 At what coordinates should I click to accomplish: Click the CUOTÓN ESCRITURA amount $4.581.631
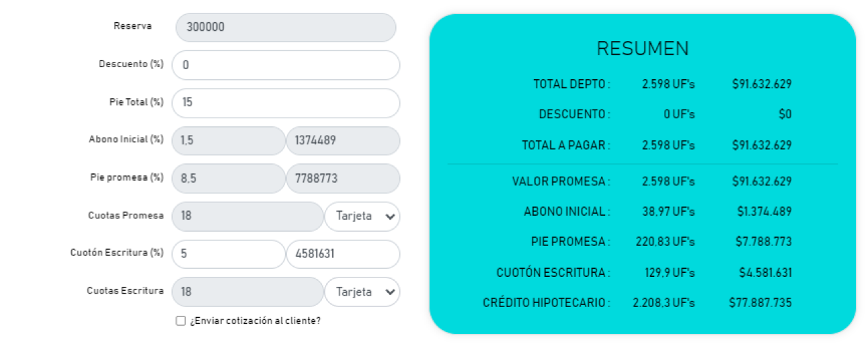tap(764, 273)
